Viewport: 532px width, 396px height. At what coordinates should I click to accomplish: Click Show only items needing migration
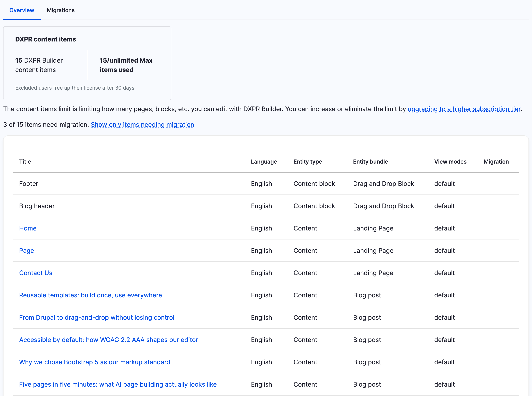point(142,125)
